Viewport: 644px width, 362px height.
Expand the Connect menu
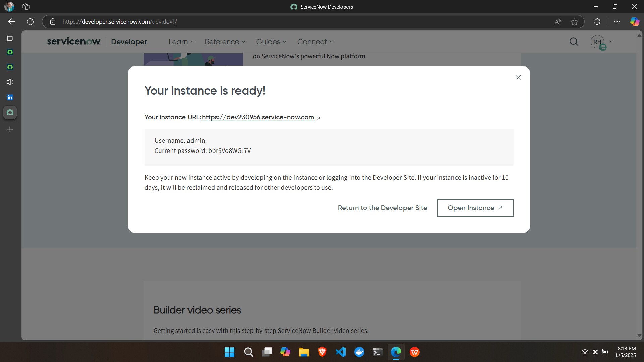pos(315,42)
